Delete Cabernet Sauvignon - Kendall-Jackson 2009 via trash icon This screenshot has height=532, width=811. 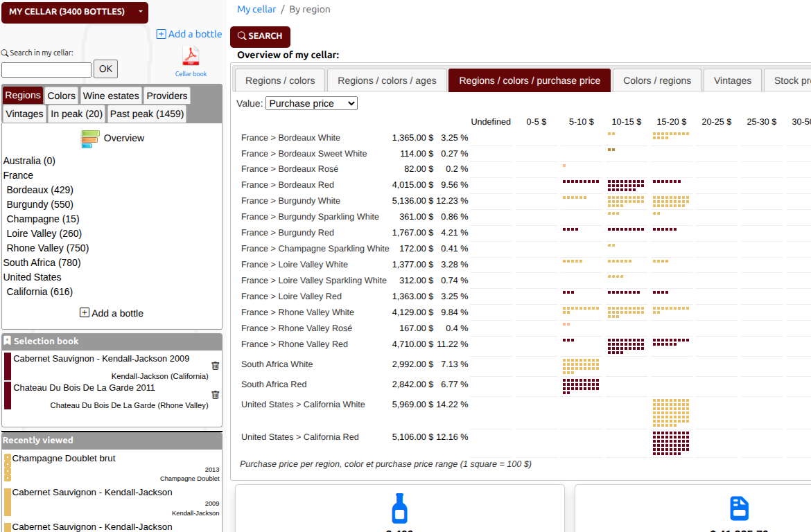[215, 365]
